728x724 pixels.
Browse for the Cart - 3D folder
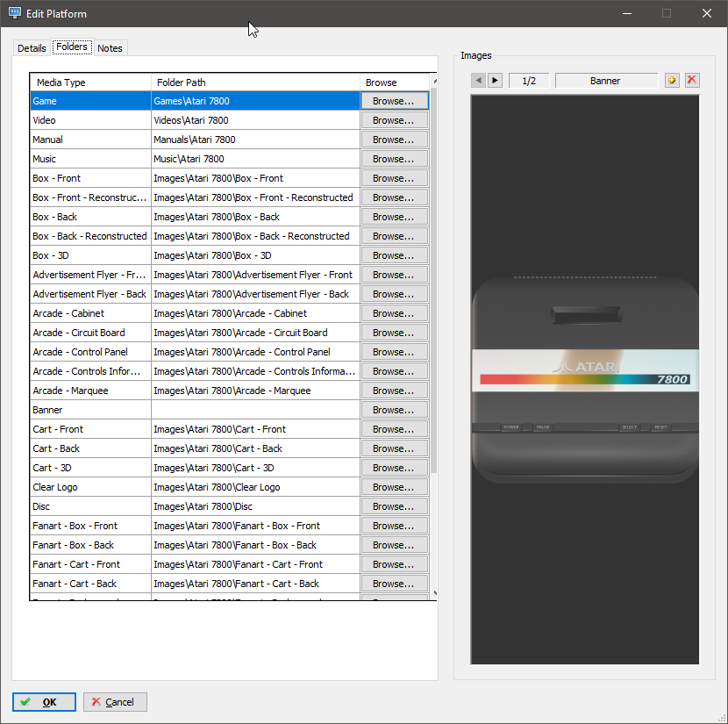point(394,468)
